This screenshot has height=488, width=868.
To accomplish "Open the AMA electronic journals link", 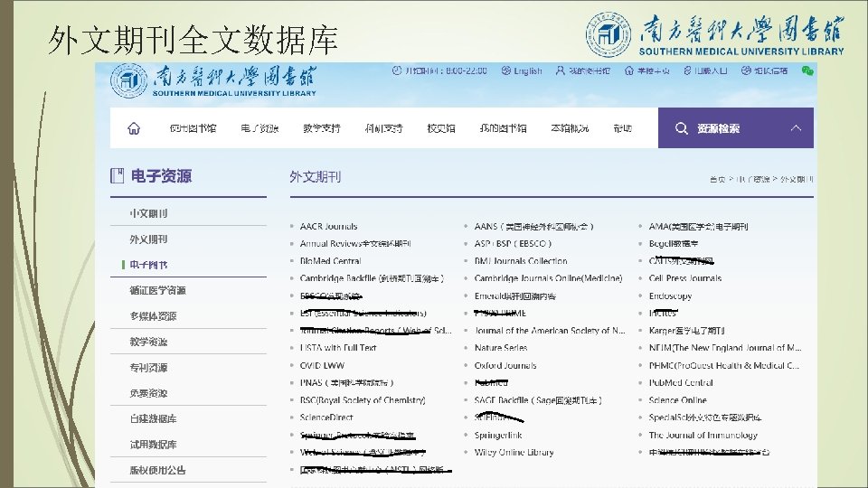I will coord(699,226).
